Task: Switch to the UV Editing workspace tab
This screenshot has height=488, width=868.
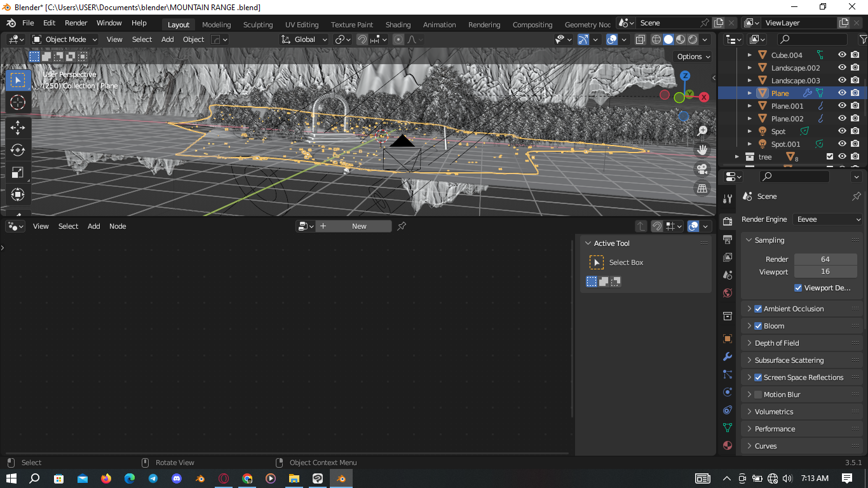Action: click(x=302, y=25)
